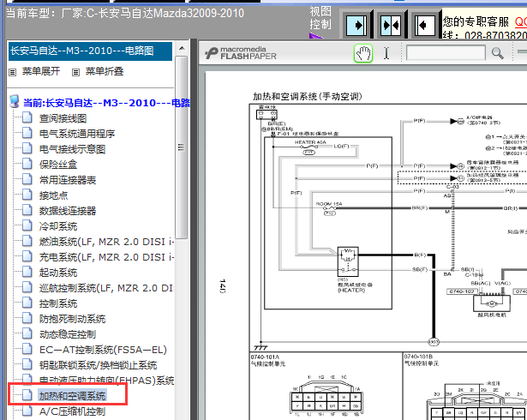Viewport: 527px width, 420px height.
Task: Select 防抱死制动系统 entry
Action: pos(72,319)
